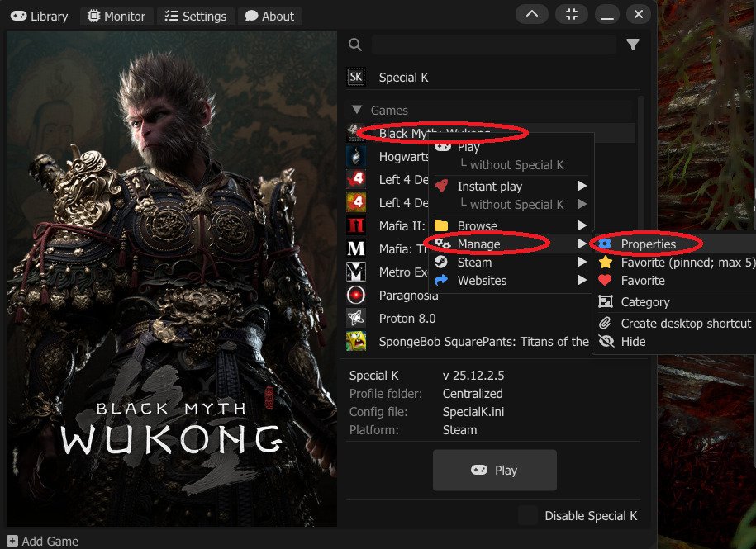Expand the Browse submenu arrow
Screen dimensions: 756x549
(x=582, y=225)
